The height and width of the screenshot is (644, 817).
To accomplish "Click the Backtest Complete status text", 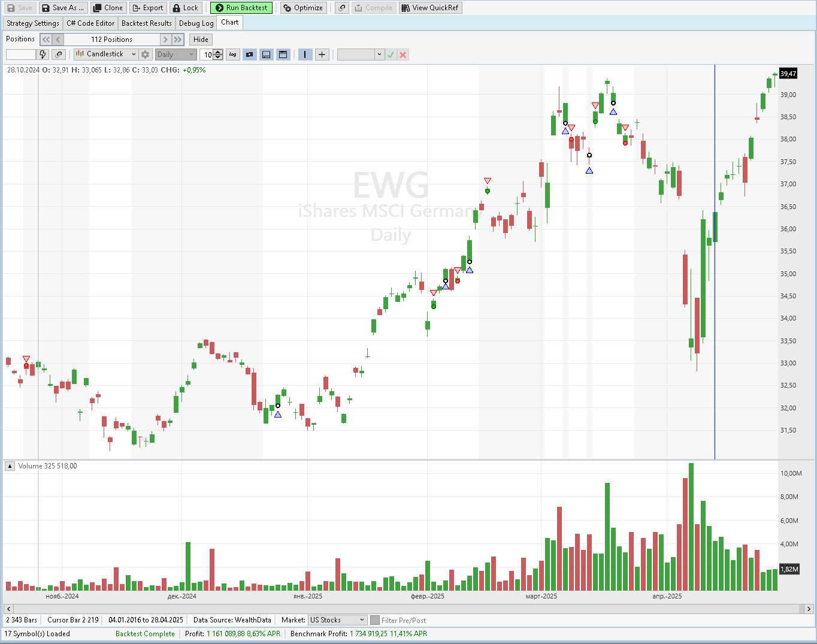I will pyautogui.click(x=145, y=634).
